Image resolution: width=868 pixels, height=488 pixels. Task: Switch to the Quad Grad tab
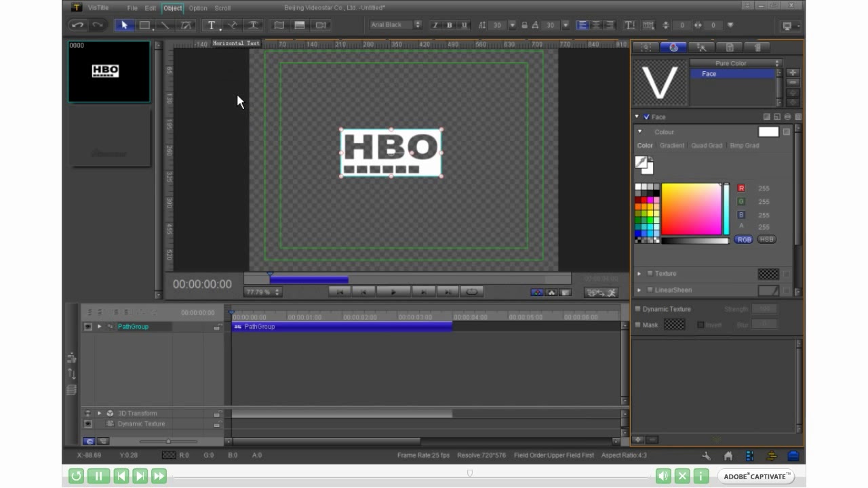pos(707,145)
